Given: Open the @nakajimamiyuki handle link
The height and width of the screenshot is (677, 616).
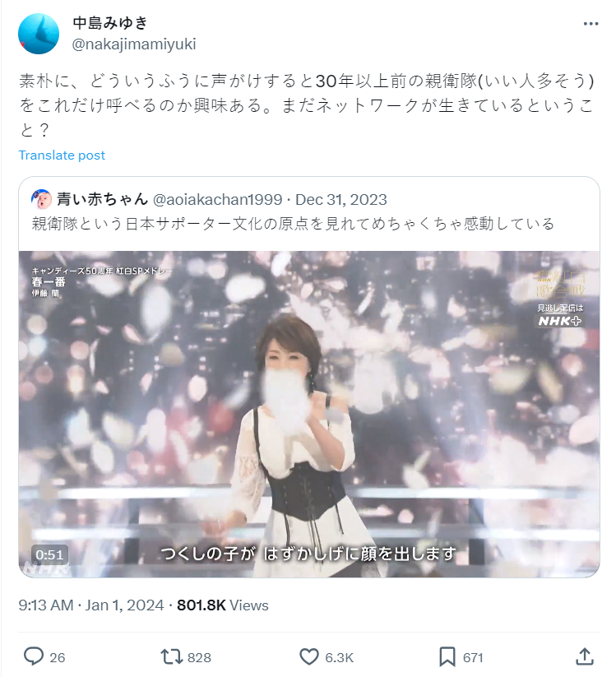Looking at the screenshot, I should [134, 44].
